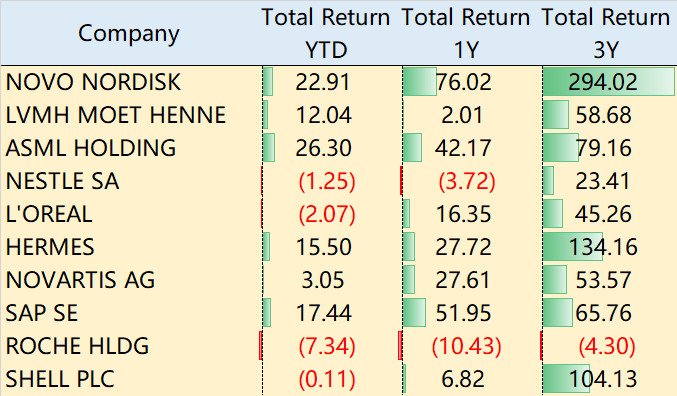Select NOVO NORDISK 3Y value 294.02
The width and height of the screenshot is (677, 396).
603,82
